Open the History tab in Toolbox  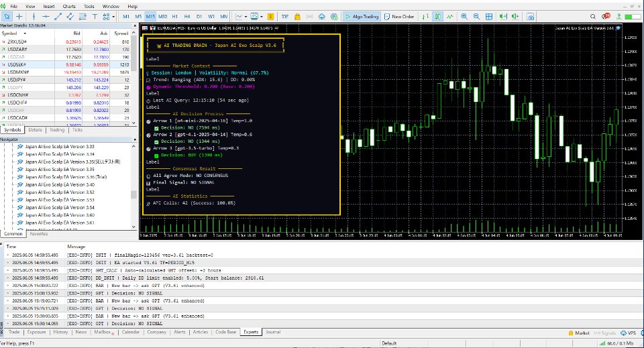tap(60, 332)
